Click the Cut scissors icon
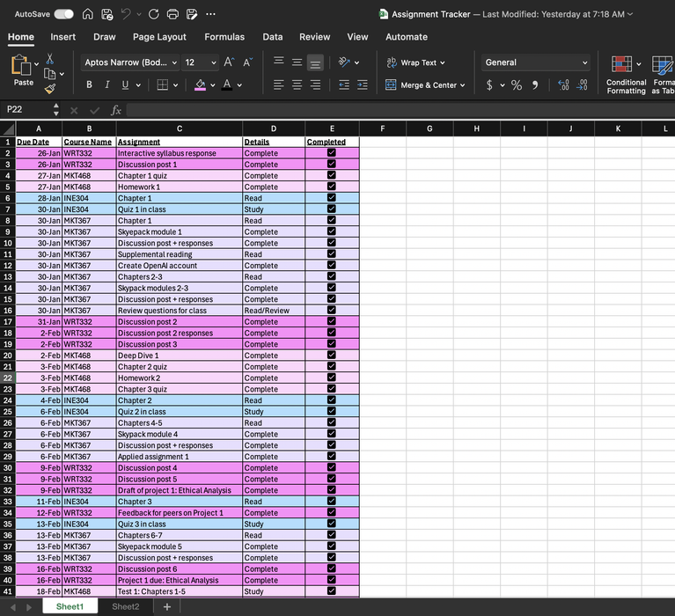This screenshot has height=616, width=675. (x=50, y=59)
